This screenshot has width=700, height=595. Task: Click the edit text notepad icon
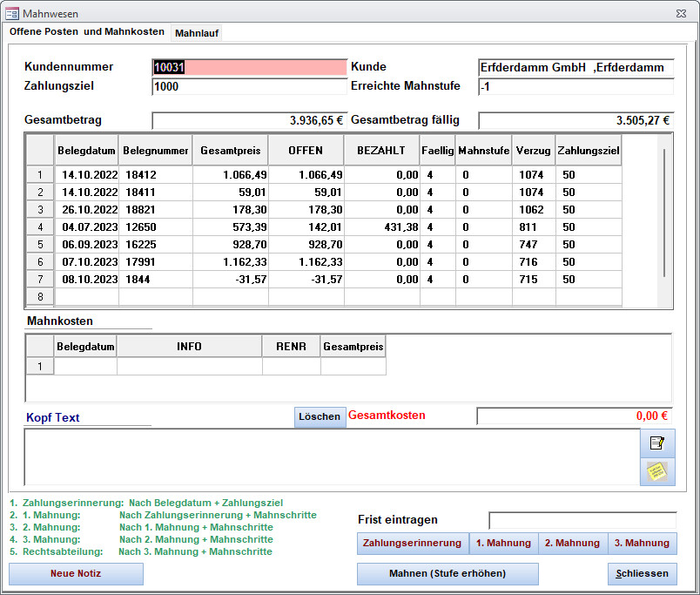tap(656, 443)
